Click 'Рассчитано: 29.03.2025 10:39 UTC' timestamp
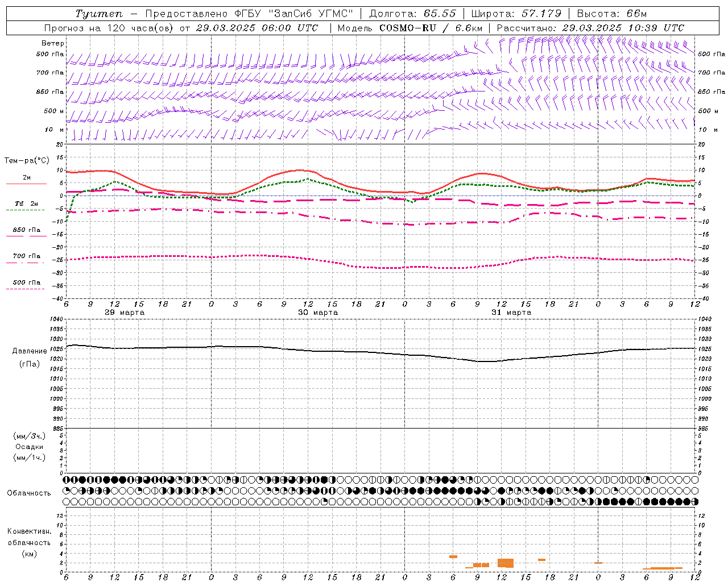Image resolution: width=728 pixels, height=582 pixels. [590, 28]
